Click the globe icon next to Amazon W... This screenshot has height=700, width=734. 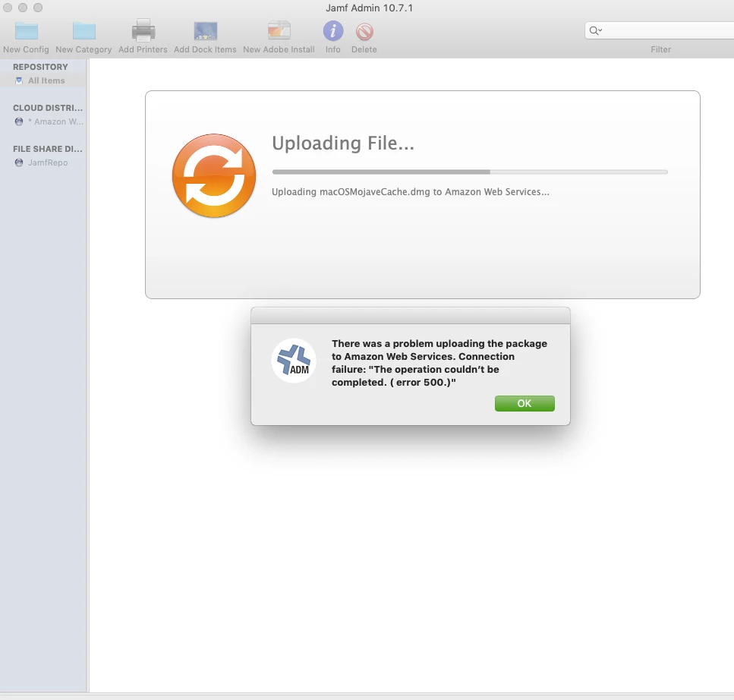[x=19, y=121]
